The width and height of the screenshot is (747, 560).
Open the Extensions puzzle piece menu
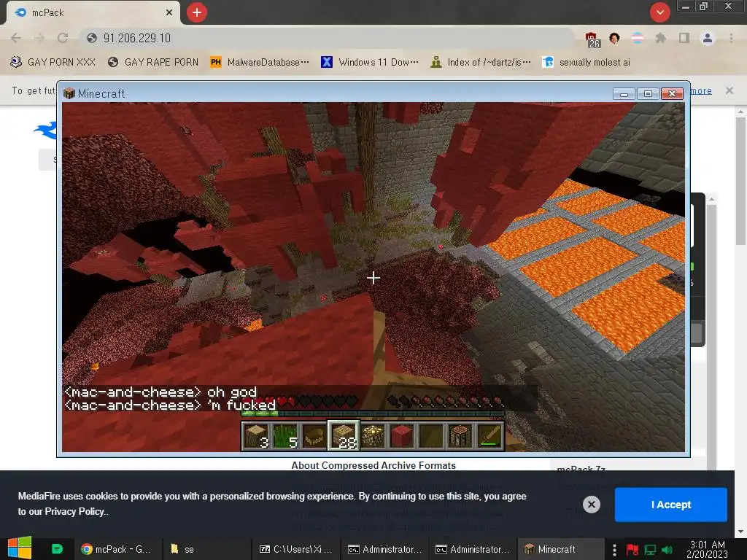click(x=661, y=38)
